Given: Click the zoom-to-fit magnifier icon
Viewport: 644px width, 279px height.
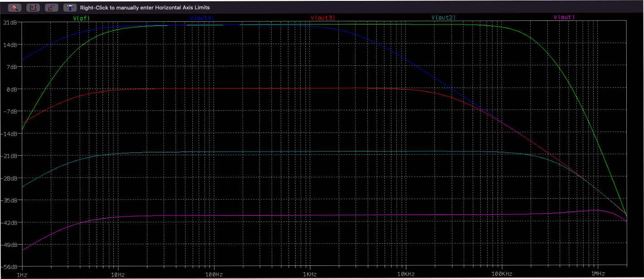Looking at the screenshot, I should click(15, 7).
